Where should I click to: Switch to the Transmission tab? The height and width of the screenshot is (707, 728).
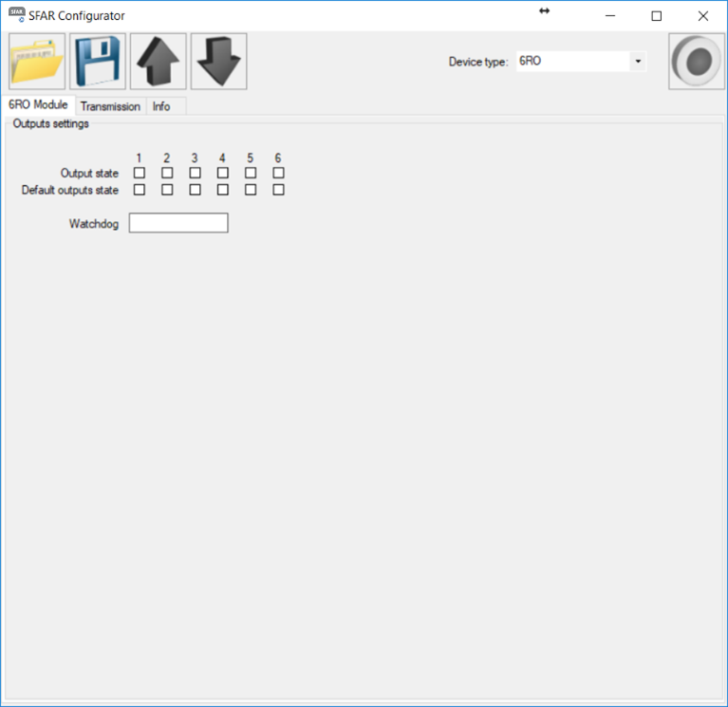[x=110, y=106]
